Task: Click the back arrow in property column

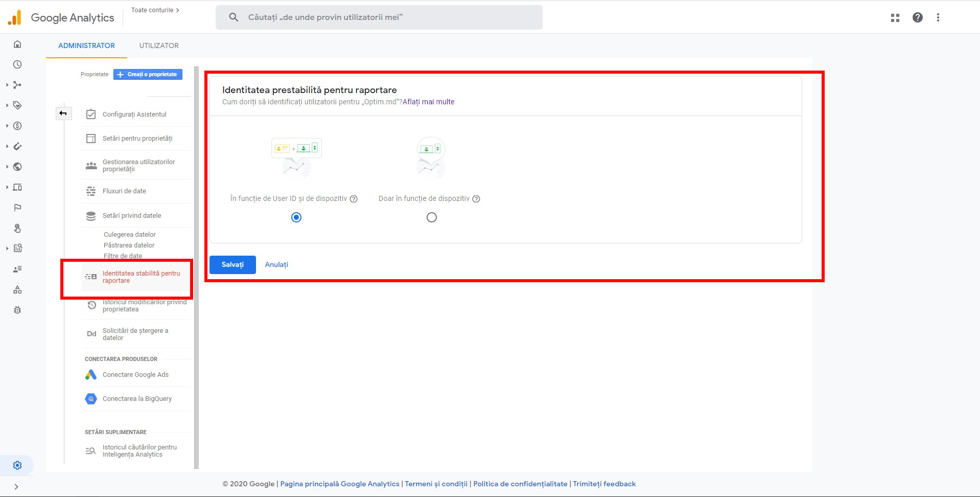Action: point(63,114)
